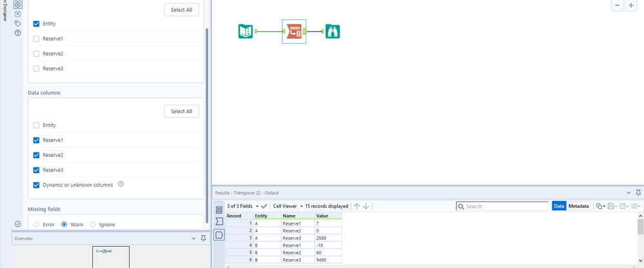Image resolution: width=644 pixels, height=268 pixels.
Task: Click the Results table scroll-up arrow
Action: click(640, 215)
